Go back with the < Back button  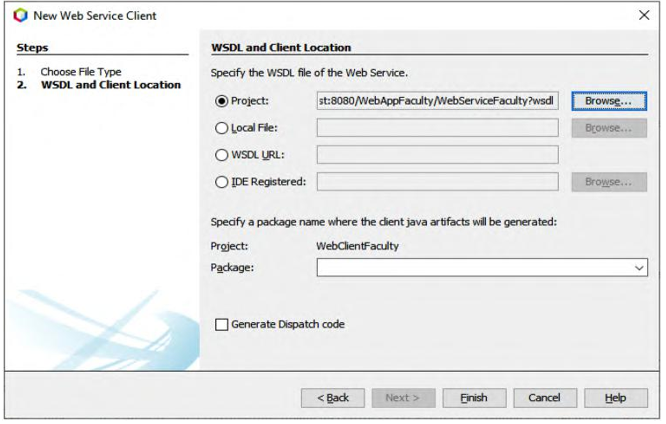click(333, 398)
